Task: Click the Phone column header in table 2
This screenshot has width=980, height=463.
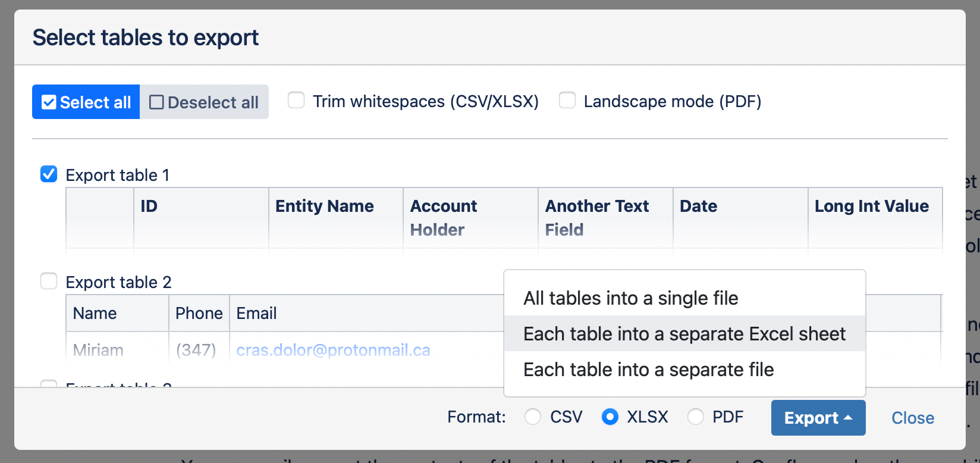Action: pyautogui.click(x=199, y=313)
